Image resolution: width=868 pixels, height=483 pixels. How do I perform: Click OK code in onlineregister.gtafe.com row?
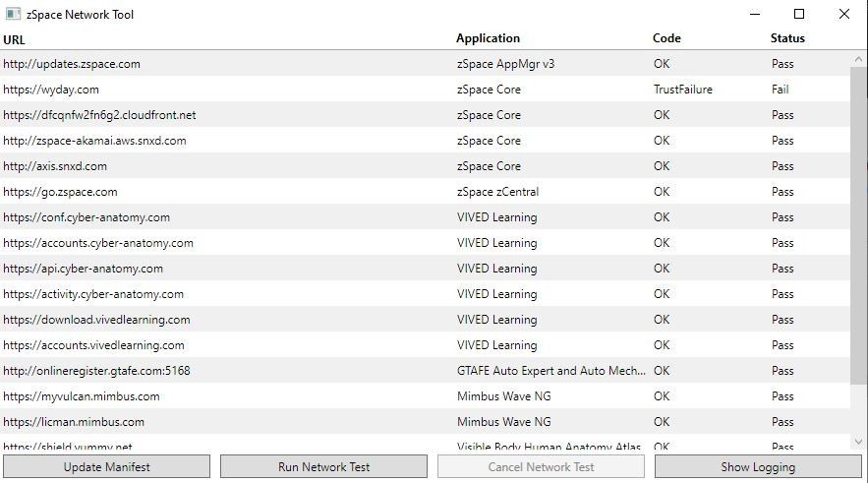pyautogui.click(x=662, y=371)
